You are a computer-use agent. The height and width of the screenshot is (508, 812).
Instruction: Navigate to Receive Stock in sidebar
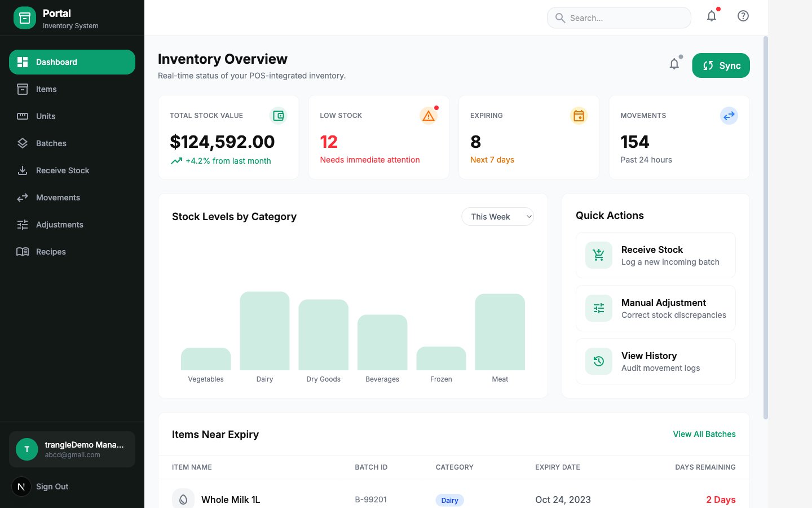(72, 170)
